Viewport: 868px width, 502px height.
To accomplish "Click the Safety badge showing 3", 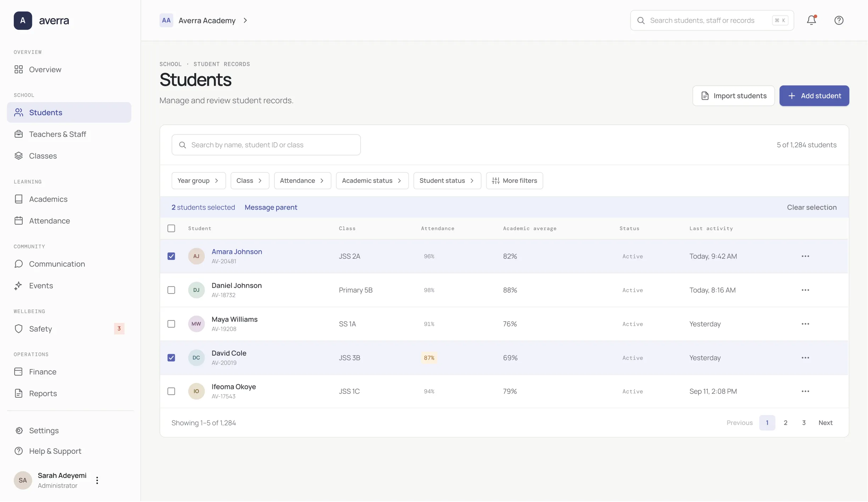I will point(119,329).
